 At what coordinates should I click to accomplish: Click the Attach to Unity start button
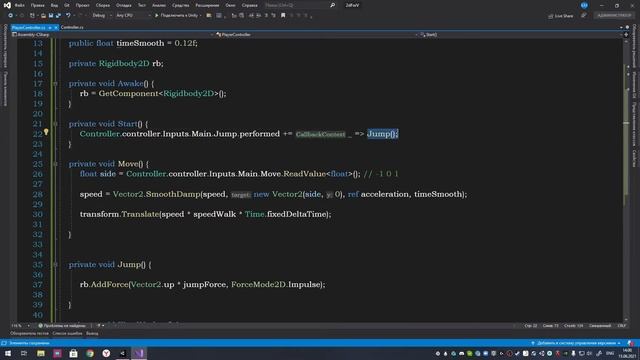pyautogui.click(x=178, y=16)
